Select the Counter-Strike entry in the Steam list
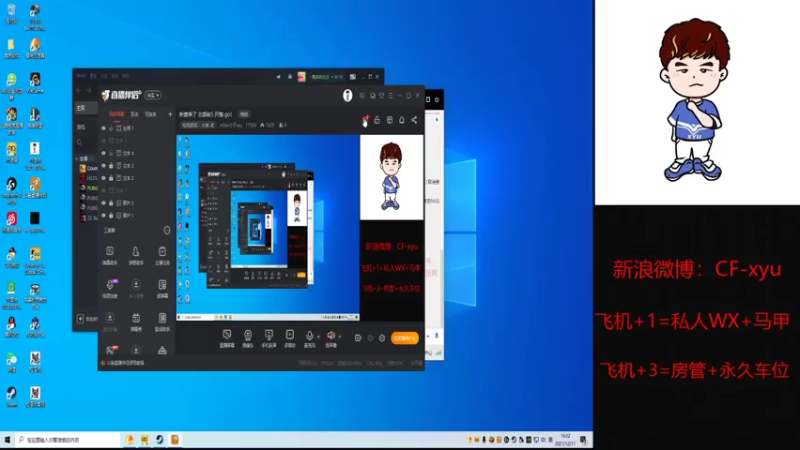This screenshot has width=800, height=450. (88, 168)
